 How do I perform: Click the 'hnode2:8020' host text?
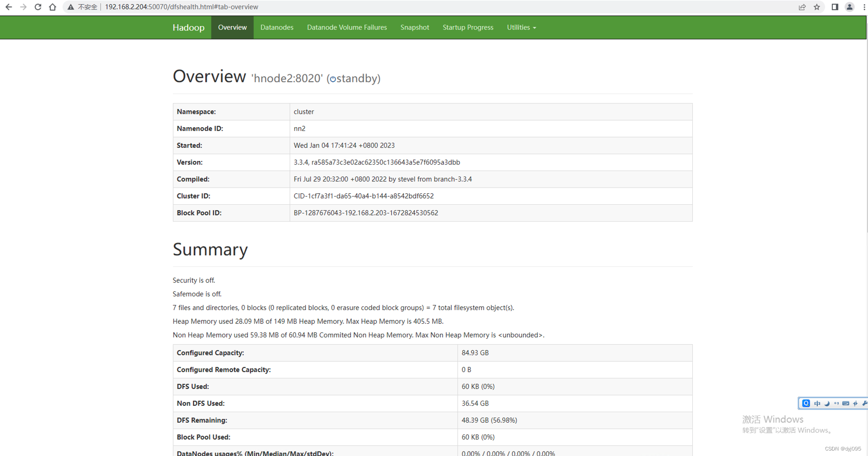click(287, 78)
